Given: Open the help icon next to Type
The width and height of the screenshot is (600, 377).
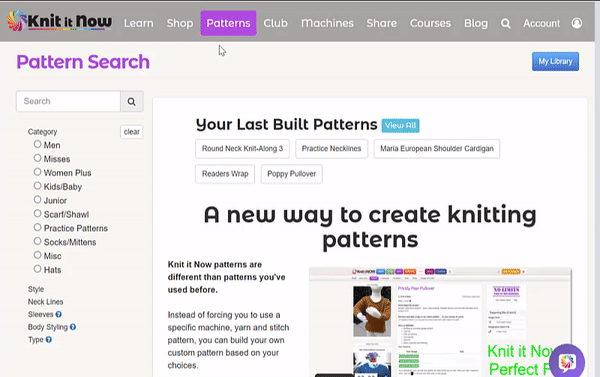Looking at the screenshot, I should tap(49, 339).
